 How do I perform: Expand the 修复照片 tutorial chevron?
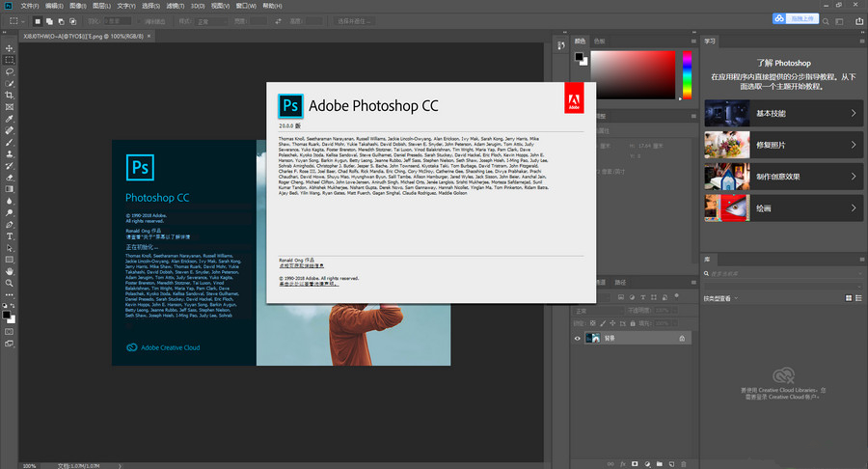[x=854, y=146]
